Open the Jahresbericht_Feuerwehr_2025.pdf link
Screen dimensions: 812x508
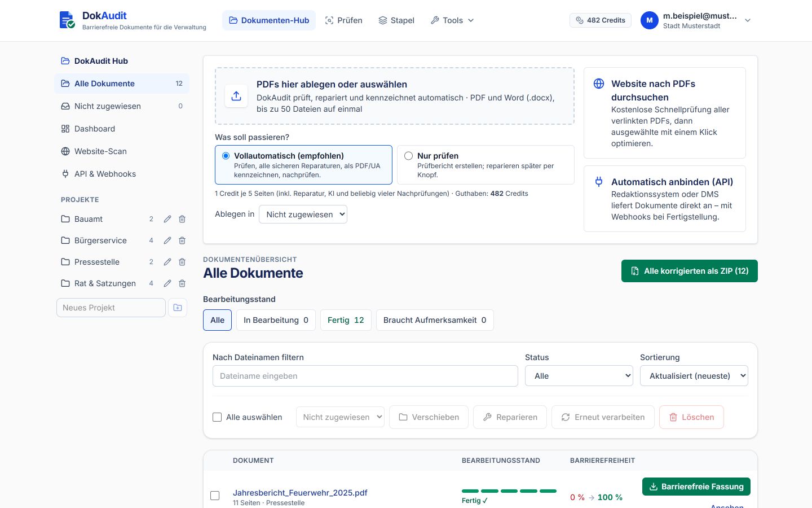(300, 493)
